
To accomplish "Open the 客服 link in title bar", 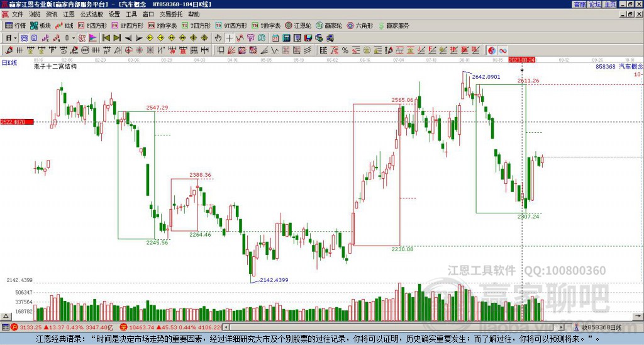I will (579, 4).
